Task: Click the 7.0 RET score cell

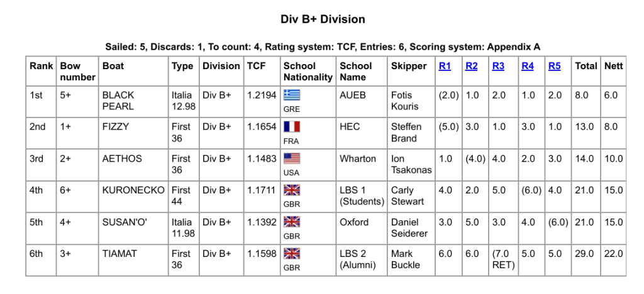Action: 504,259
